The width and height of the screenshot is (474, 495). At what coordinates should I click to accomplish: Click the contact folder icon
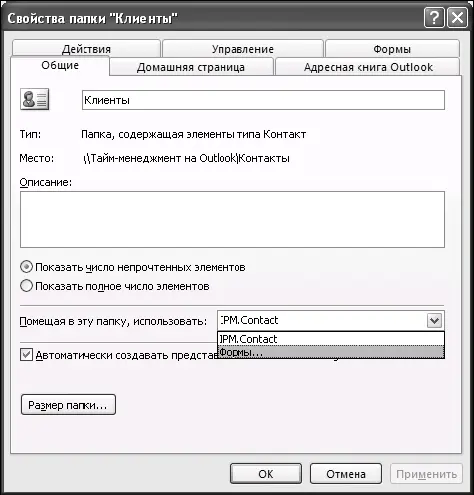point(35,99)
